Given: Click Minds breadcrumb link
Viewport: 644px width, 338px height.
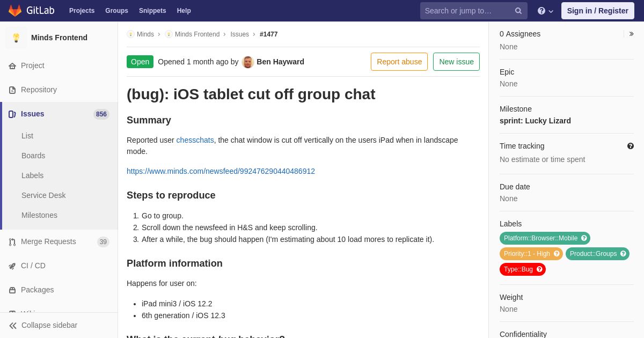Looking at the screenshot, I should click(145, 34).
